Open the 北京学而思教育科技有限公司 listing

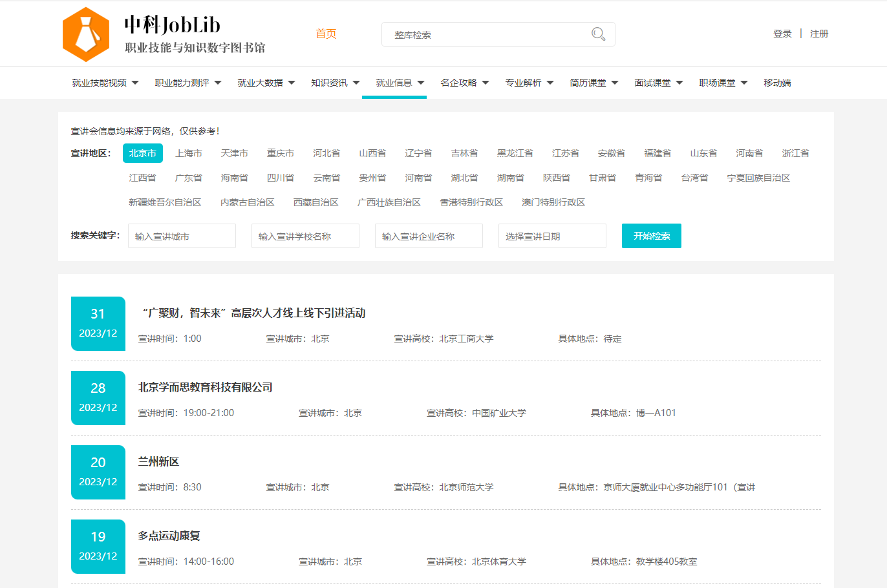[206, 387]
